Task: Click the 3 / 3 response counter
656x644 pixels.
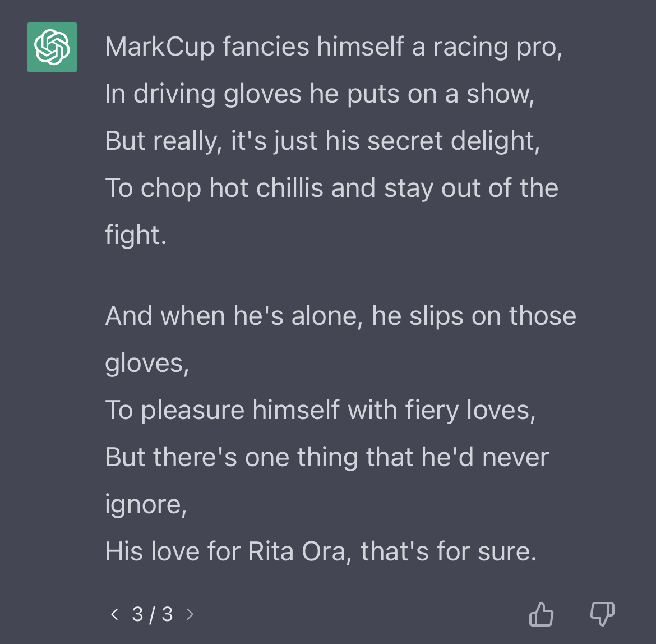Action: pyautogui.click(x=153, y=614)
